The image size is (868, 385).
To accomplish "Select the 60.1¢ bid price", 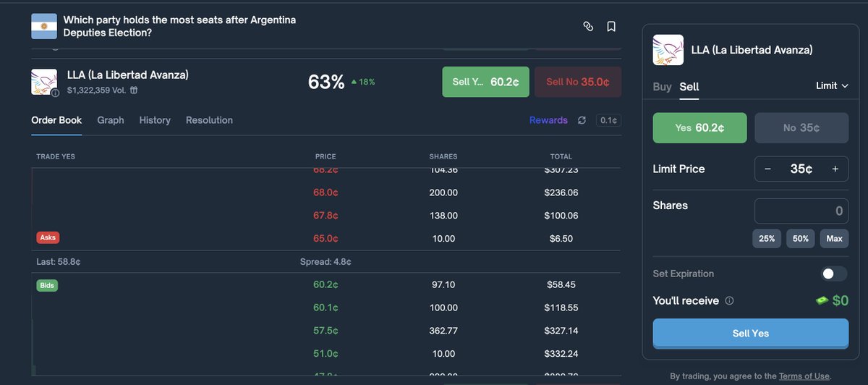I will [325, 308].
